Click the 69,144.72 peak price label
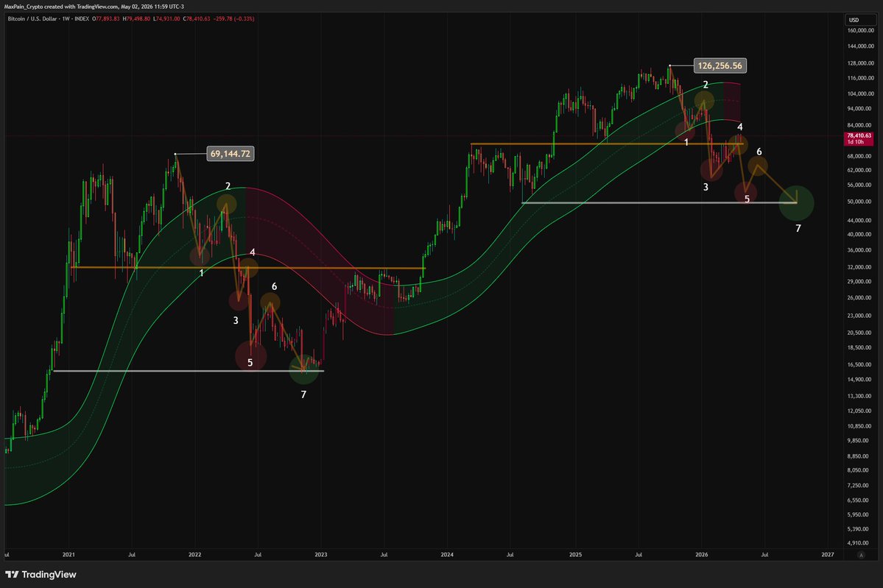The image size is (883, 588). tap(231, 154)
